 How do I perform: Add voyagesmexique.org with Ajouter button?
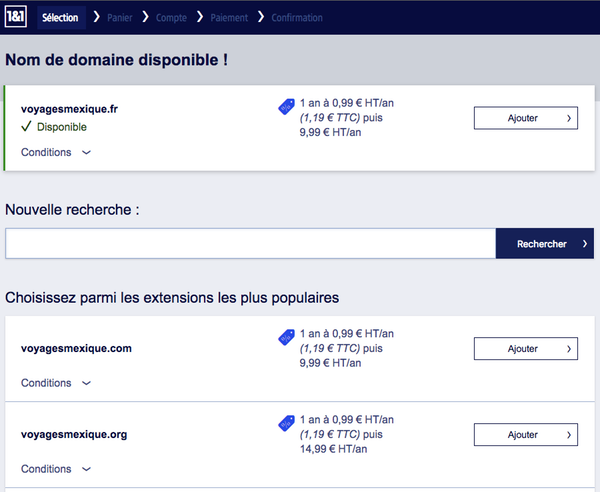coord(525,435)
